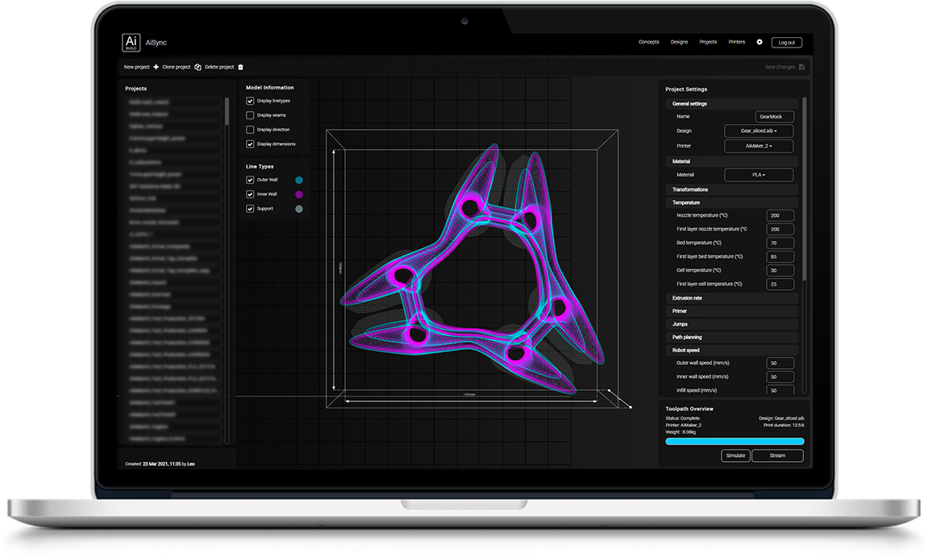Image resolution: width=928 pixels, height=560 pixels.
Task: Click the Nozzle temperature input field
Action: tap(780, 216)
